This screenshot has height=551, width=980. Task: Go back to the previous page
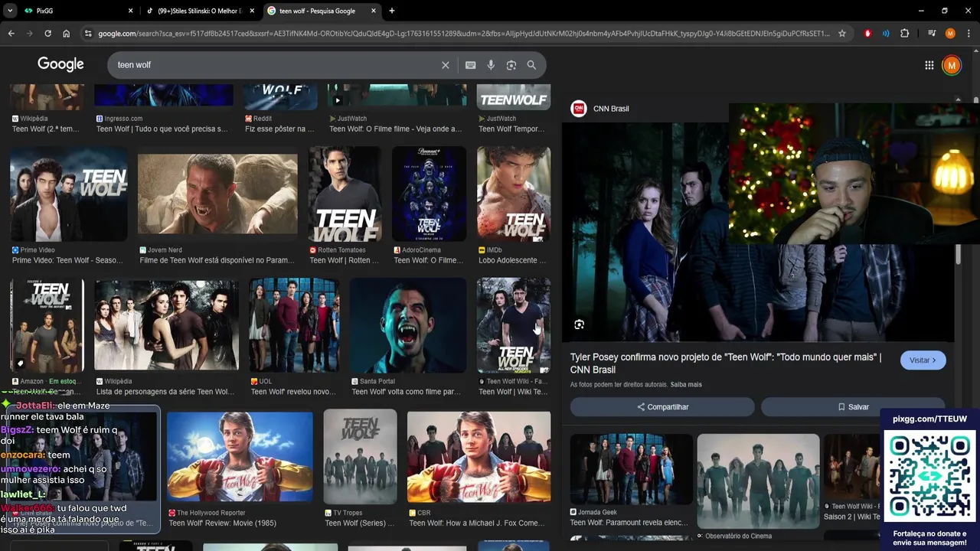click(x=11, y=34)
